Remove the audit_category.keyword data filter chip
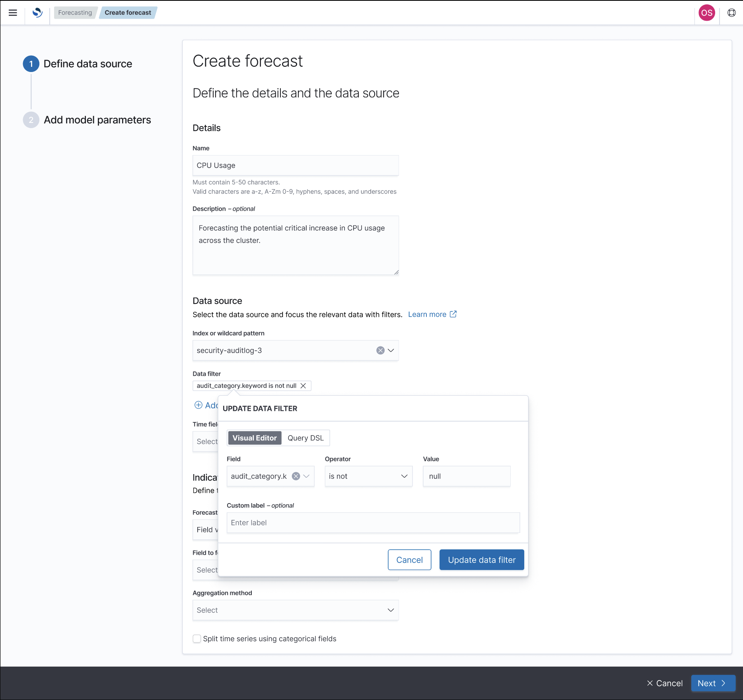The height and width of the screenshot is (700, 743). [303, 385]
